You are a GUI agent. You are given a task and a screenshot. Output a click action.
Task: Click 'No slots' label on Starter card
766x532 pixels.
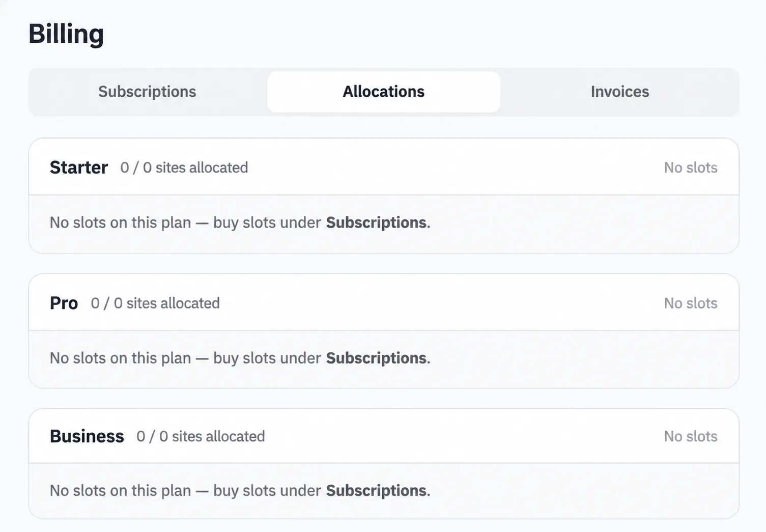pyautogui.click(x=691, y=167)
